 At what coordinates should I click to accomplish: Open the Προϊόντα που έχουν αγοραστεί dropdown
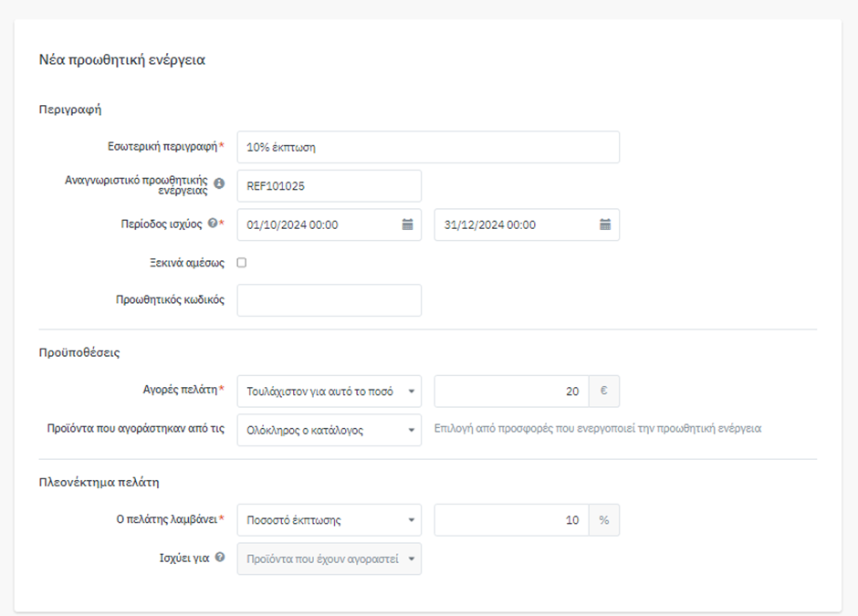coord(330,559)
